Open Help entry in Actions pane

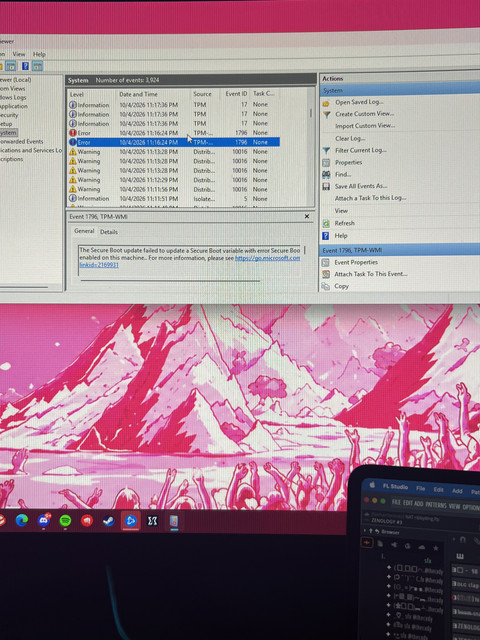tap(341, 236)
